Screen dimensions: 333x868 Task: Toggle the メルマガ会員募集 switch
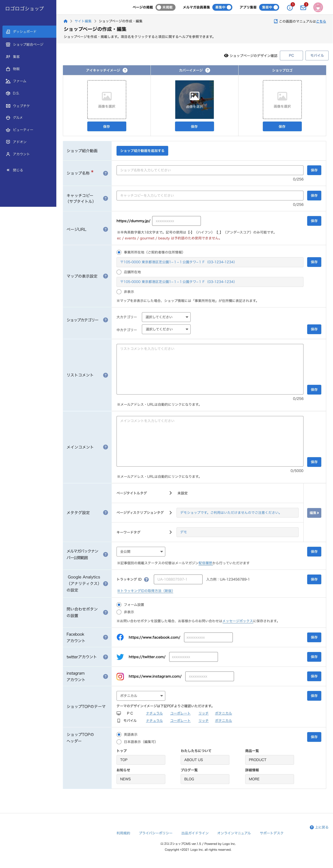click(x=222, y=7)
